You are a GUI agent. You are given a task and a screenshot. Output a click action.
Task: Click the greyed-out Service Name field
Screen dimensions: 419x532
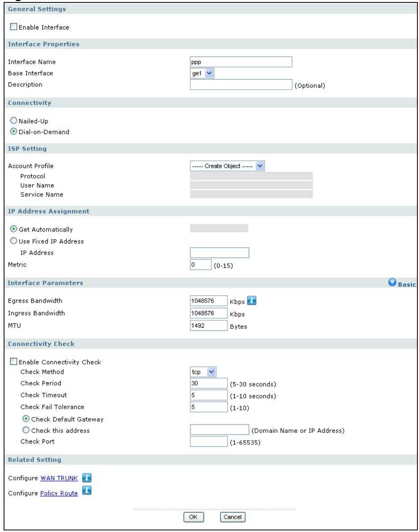[251, 194]
